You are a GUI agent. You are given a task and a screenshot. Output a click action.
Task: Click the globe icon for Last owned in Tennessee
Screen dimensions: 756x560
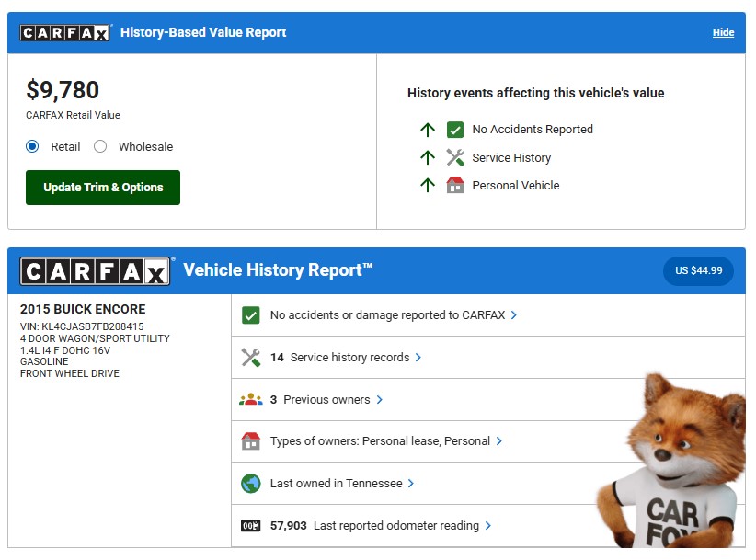(250, 484)
